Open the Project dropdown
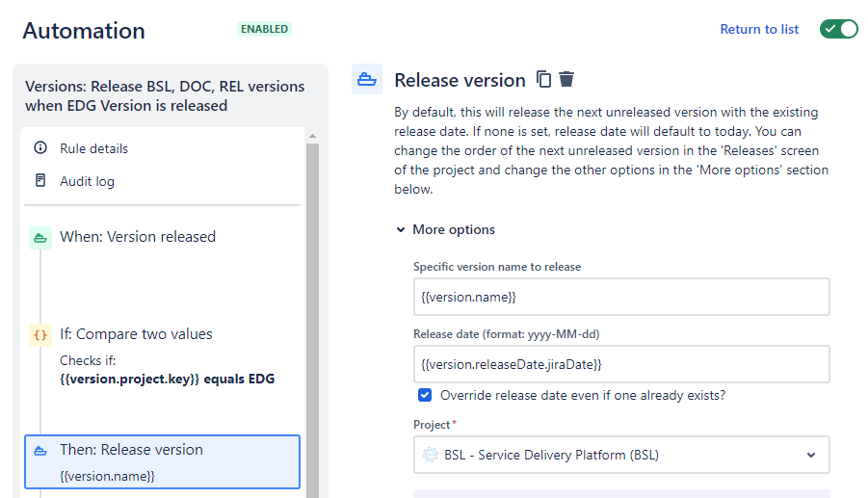Image resolution: width=868 pixels, height=498 pixels. (x=621, y=455)
